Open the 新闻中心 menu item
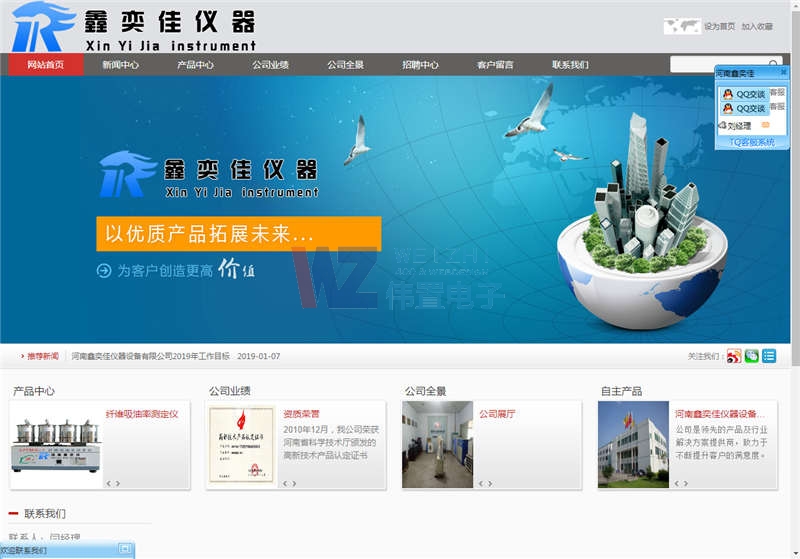This screenshot has height=559, width=800. 120,65
